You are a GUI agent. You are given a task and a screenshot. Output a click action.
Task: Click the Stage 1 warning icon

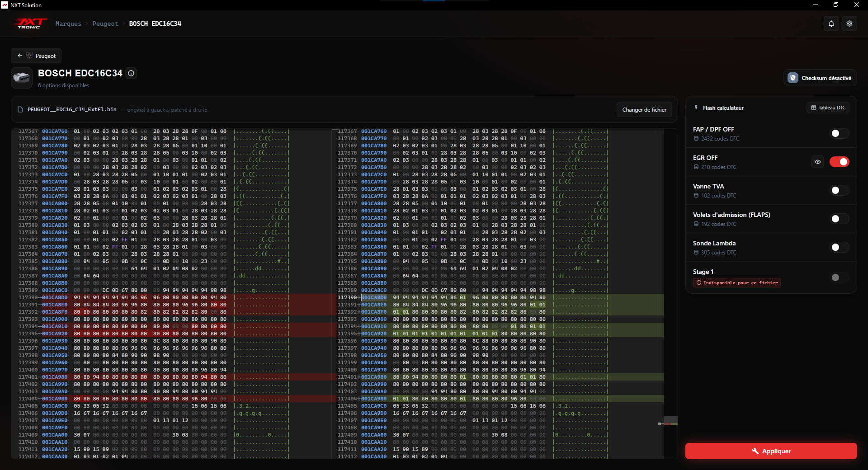699,283
